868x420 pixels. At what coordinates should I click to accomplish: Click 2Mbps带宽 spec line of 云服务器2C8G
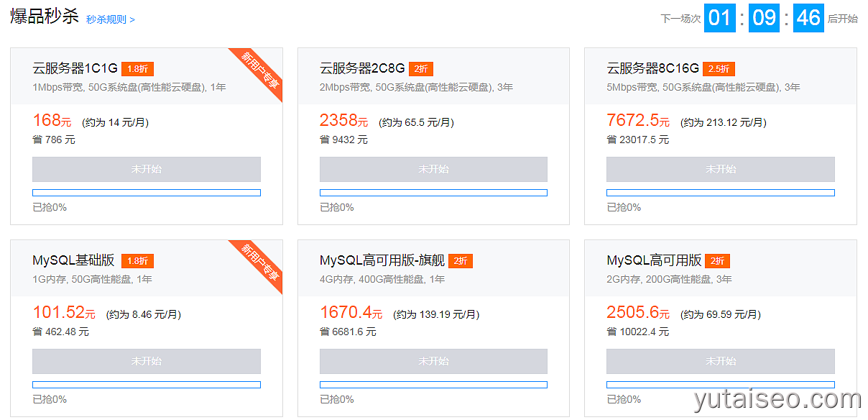pyautogui.click(x=416, y=87)
